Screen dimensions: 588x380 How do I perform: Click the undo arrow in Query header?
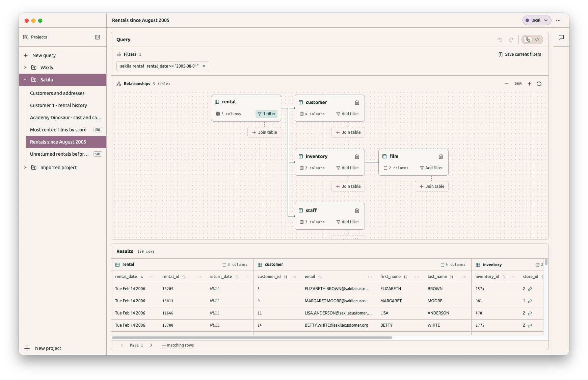(500, 40)
